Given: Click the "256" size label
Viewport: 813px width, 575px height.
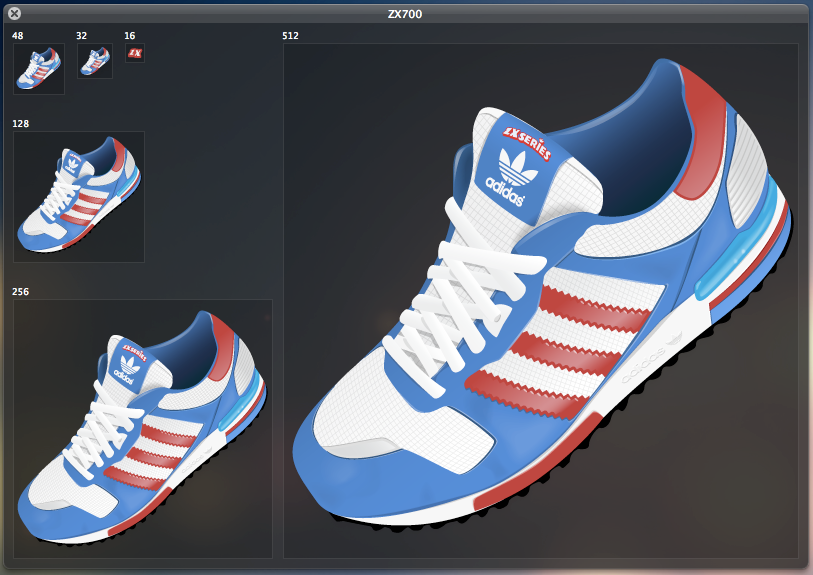Looking at the screenshot, I should (21, 292).
